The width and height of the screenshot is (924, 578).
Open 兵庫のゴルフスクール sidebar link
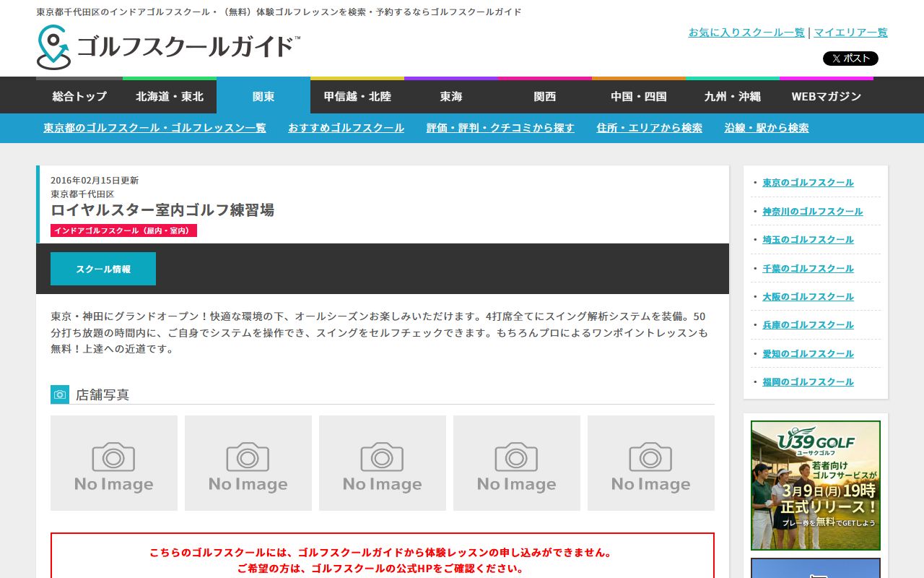click(808, 325)
